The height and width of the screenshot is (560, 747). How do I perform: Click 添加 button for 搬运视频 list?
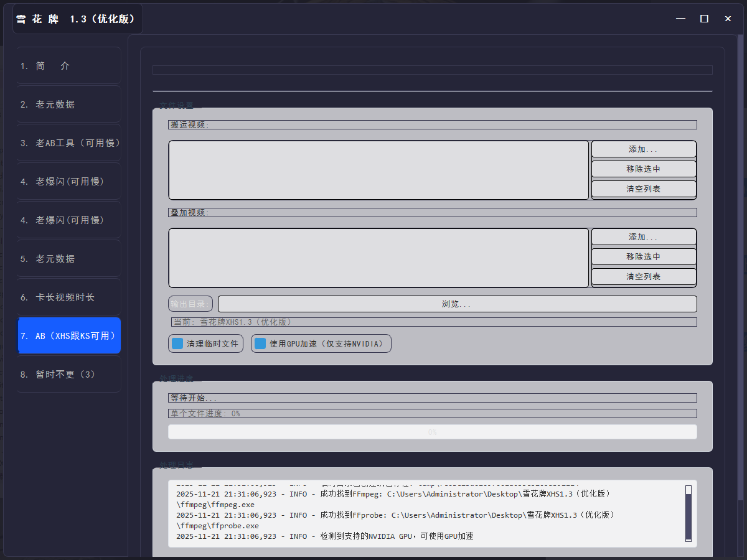[x=643, y=149]
